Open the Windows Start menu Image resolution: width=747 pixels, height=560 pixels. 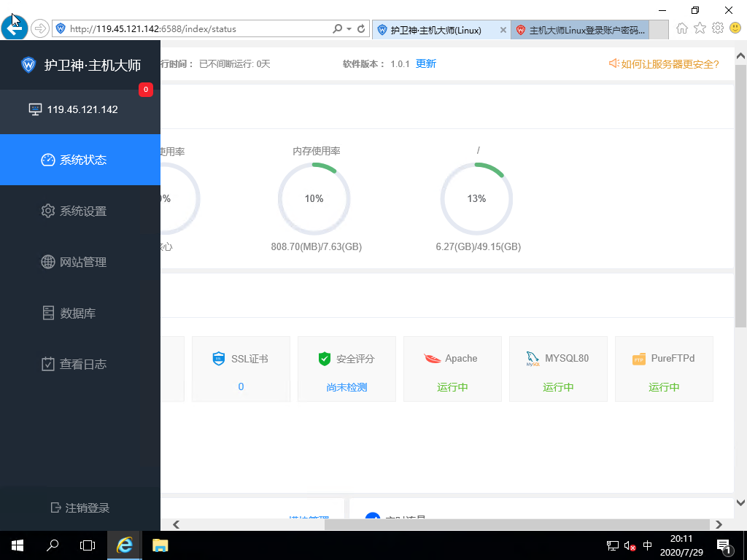(x=18, y=545)
